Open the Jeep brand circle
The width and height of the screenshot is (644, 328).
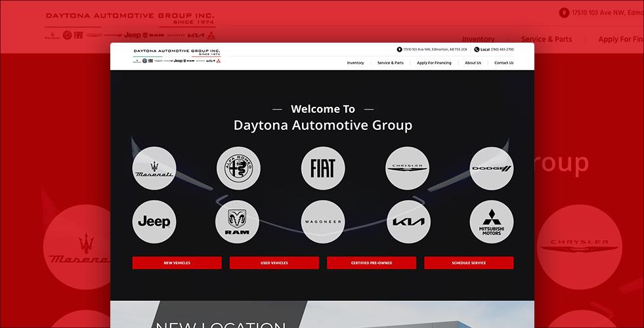[x=154, y=222]
